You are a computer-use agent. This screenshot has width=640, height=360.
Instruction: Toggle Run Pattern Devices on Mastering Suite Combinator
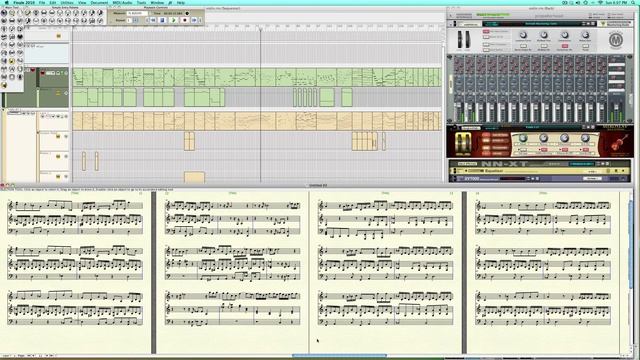point(486,31)
